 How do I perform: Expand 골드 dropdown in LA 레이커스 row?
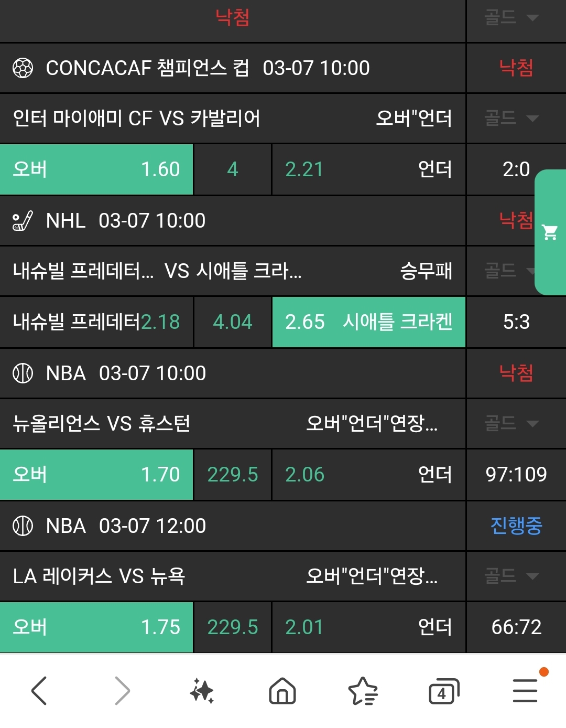[x=511, y=576]
